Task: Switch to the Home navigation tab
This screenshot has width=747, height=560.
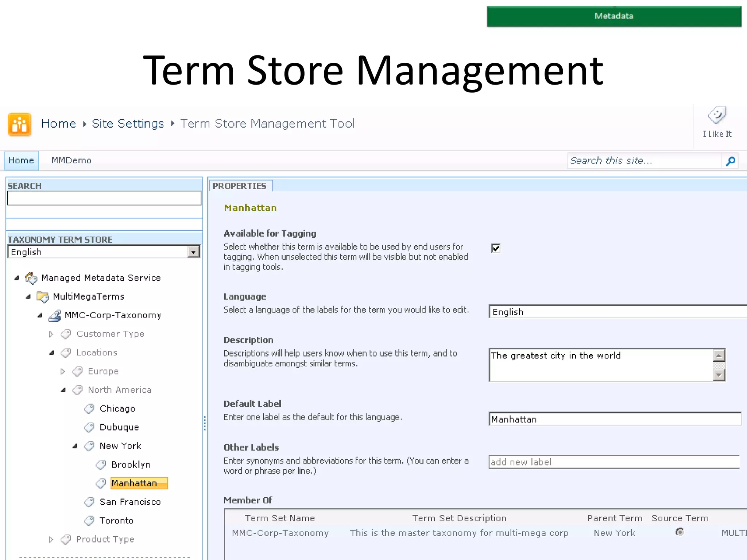Action: click(x=21, y=160)
